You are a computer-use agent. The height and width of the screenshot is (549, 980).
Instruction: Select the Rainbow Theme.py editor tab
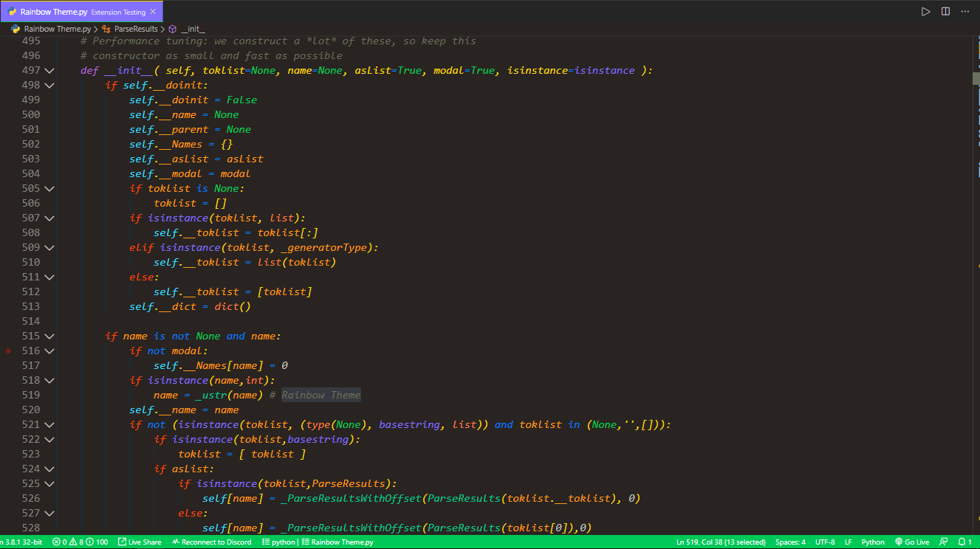(81, 12)
